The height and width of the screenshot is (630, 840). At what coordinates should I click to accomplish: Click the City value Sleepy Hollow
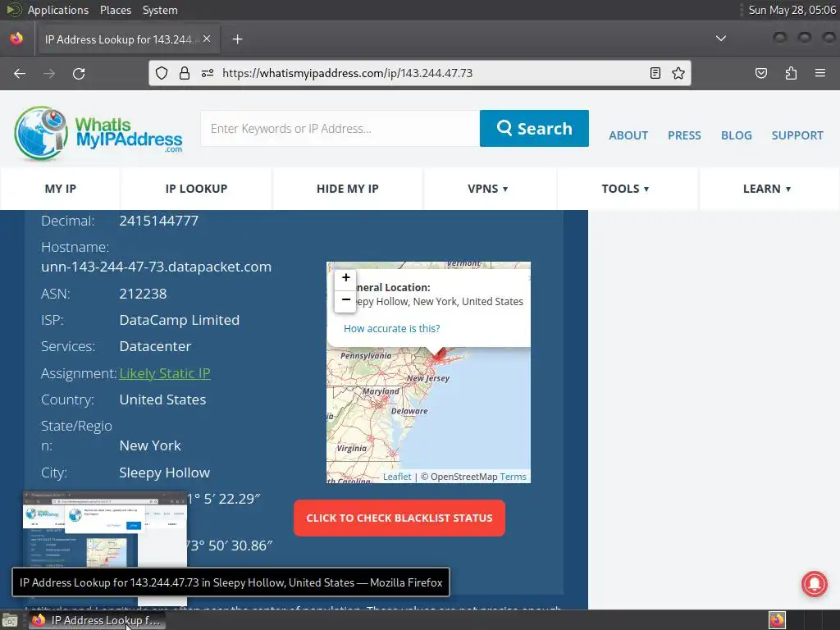(x=164, y=472)
